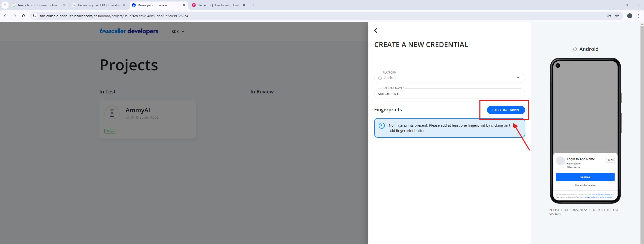Screen dimensions: 644x244
Task: Open the Chrome profile avatar
Action: (629, 16)
